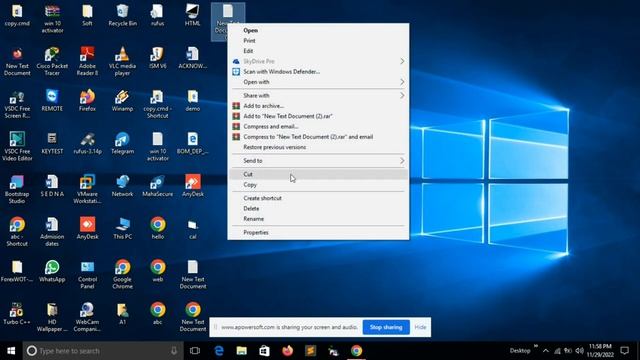The image size is (640, 360).
Task: Select the Network desktop icon
Action: click(122, 186)
